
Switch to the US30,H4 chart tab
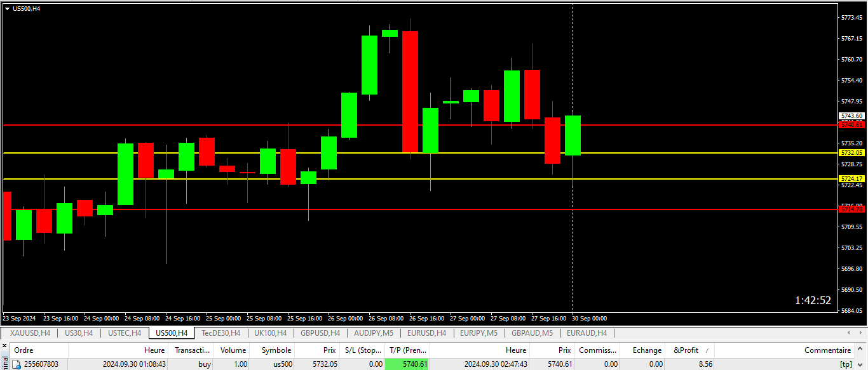pos(79,333)
